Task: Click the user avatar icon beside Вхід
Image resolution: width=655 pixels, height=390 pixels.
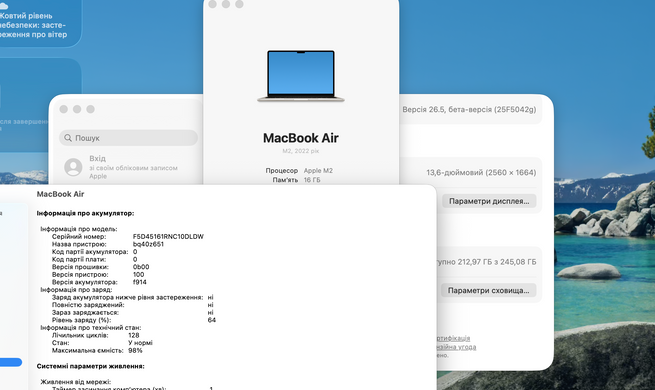Action: [x=73, y=167]
